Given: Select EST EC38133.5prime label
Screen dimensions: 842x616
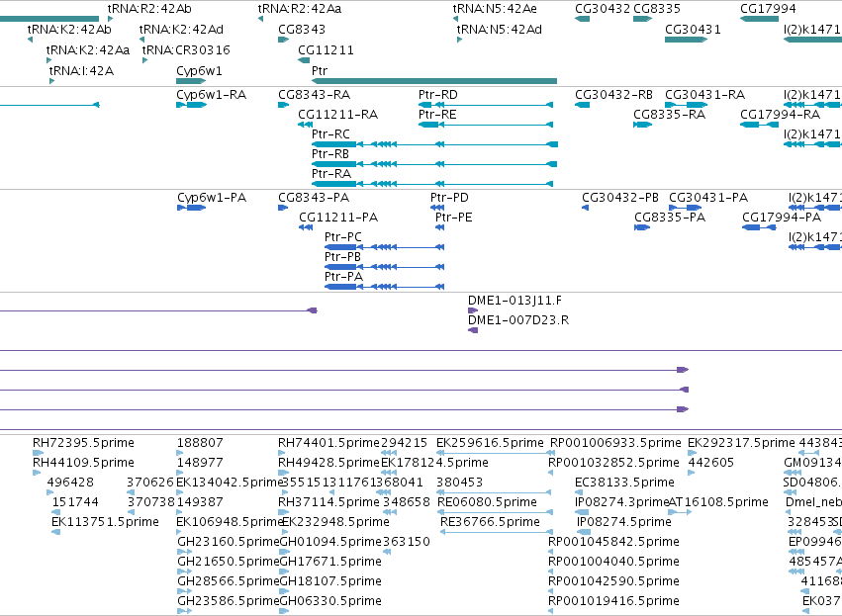Looking at the screenshot, I should [x=624, y=483].
